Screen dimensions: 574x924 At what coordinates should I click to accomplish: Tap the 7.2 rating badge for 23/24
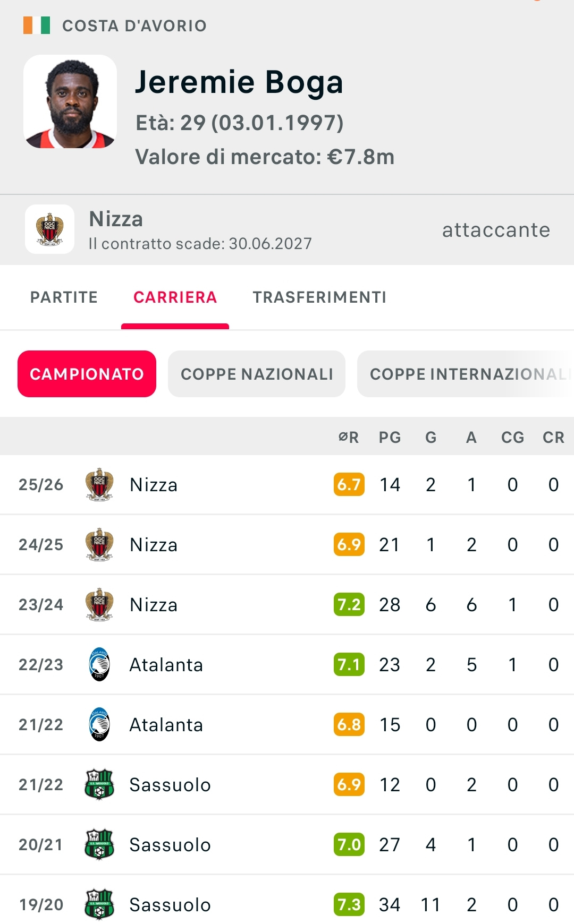(x=349, y=604)
